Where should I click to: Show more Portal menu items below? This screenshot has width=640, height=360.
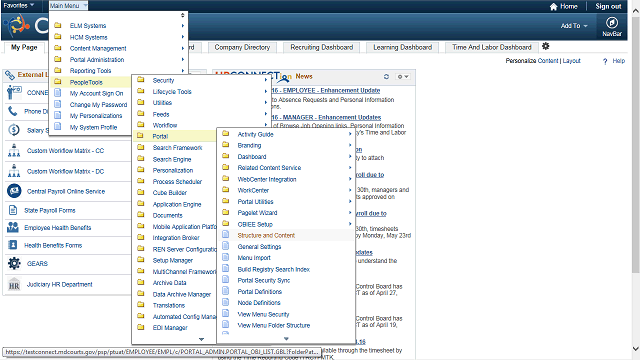click(x=286, y=339)
